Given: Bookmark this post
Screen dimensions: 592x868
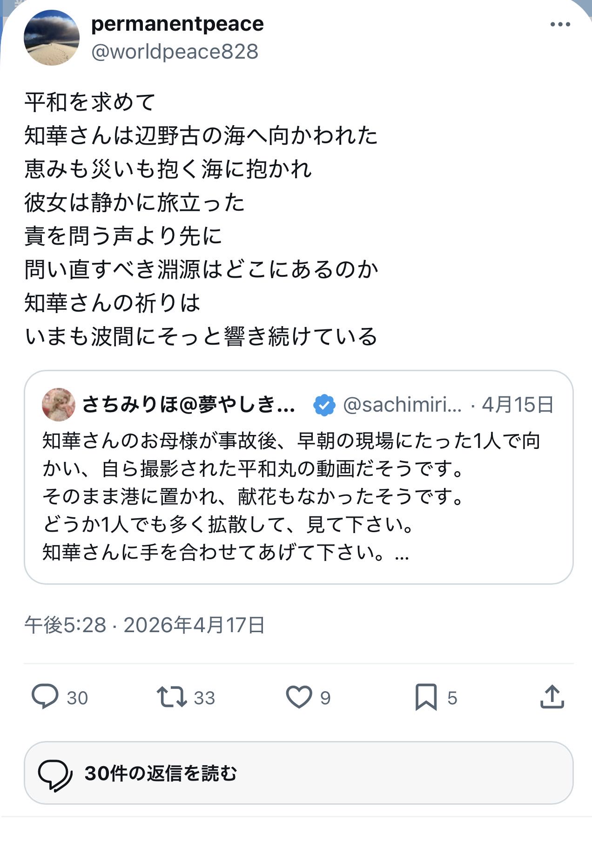Looking at the screenshot, I should (426, 697).
